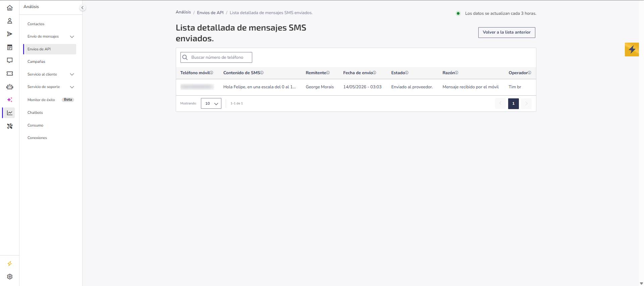644x286 pixels.
Task: Click the small lightning icon near the bottom of the rail
Action: point(10,264)
